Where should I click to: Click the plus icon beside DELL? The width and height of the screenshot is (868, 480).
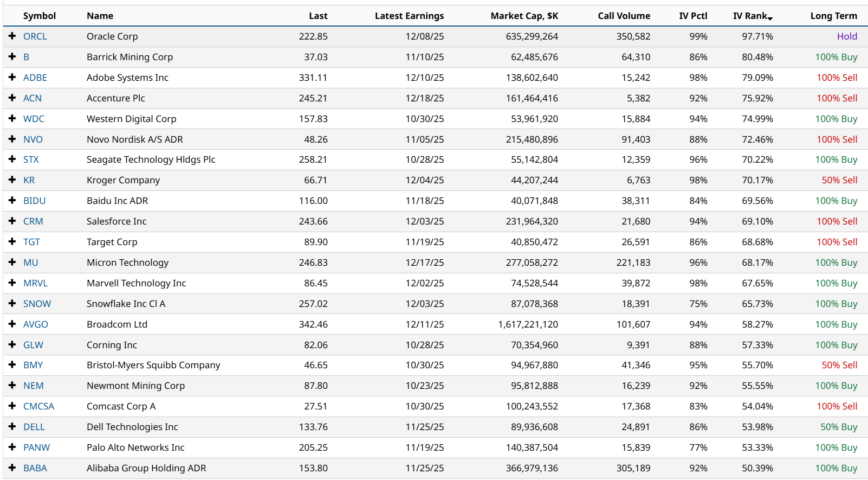click(x=12, y=426)
